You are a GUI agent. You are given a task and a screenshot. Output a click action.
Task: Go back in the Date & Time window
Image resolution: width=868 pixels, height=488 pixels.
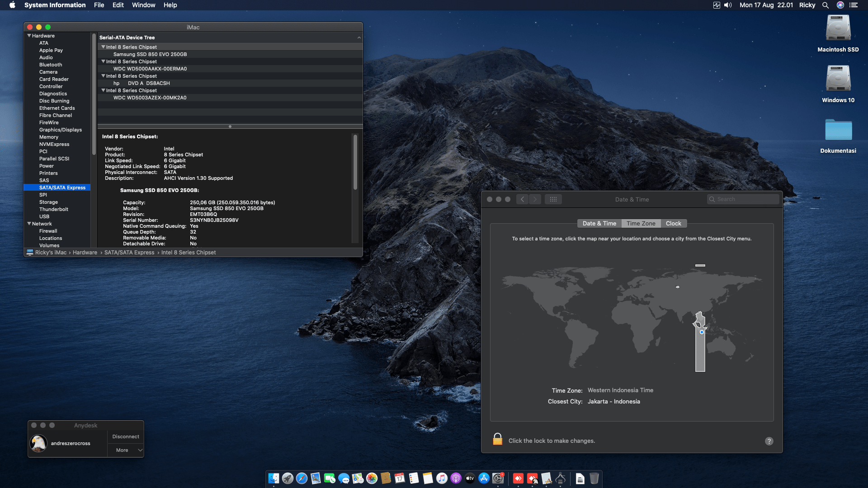coord(522,199)
